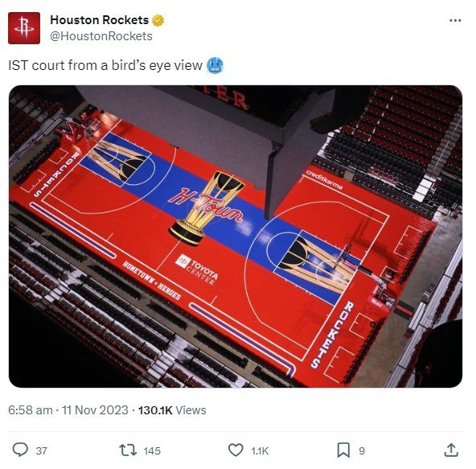Click the cold face emoji
476x469 pixels.
click(215, 65)
